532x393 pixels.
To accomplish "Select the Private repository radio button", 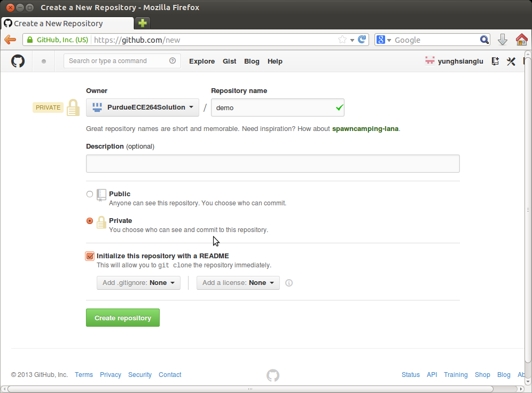I will pos(90,221).
